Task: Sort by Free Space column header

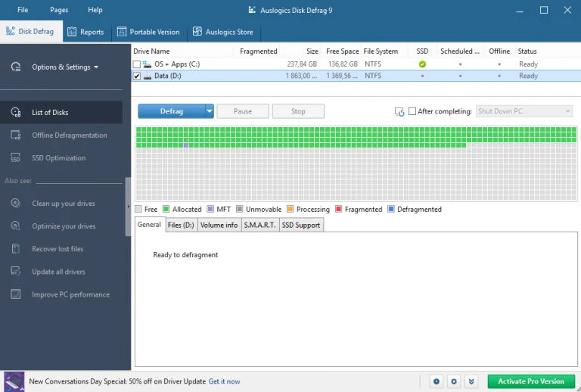Action: [x=343, y=51]
